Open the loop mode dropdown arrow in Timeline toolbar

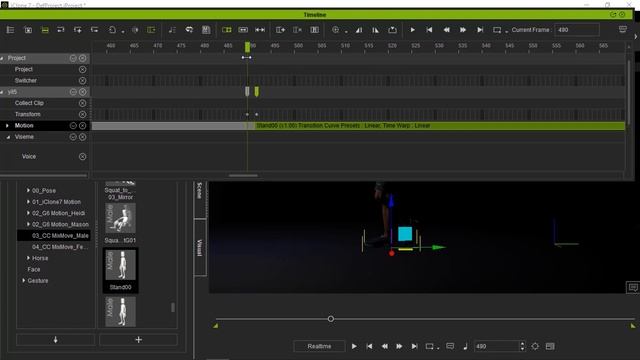[507, 31]
